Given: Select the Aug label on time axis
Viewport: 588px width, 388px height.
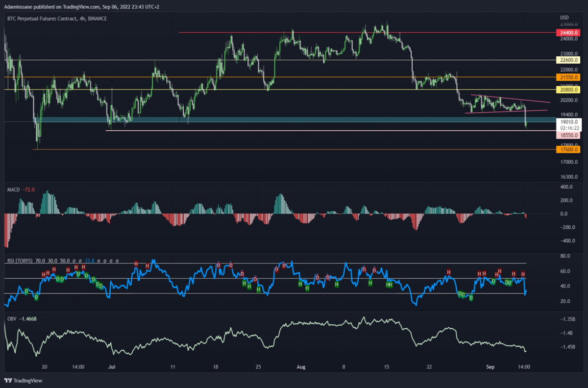Looking at the screenshot, I should (299, 366).
